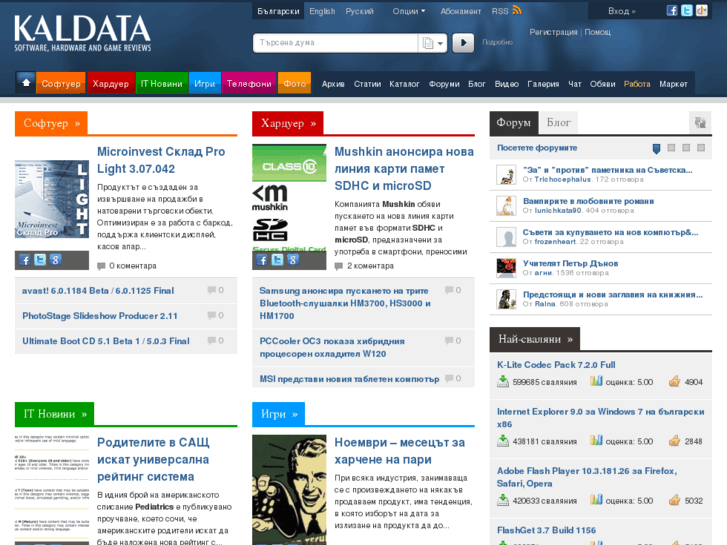Share Microinvest article on Facebook
The height and width of the screenshot is (545, 727).
click(x=25, y=260)
